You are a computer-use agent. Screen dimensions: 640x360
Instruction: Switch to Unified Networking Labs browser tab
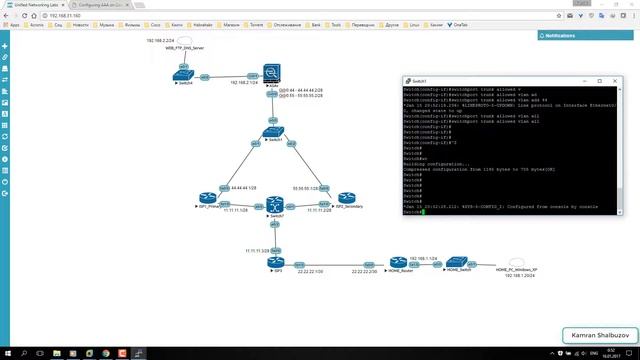[x=36, y=5]
